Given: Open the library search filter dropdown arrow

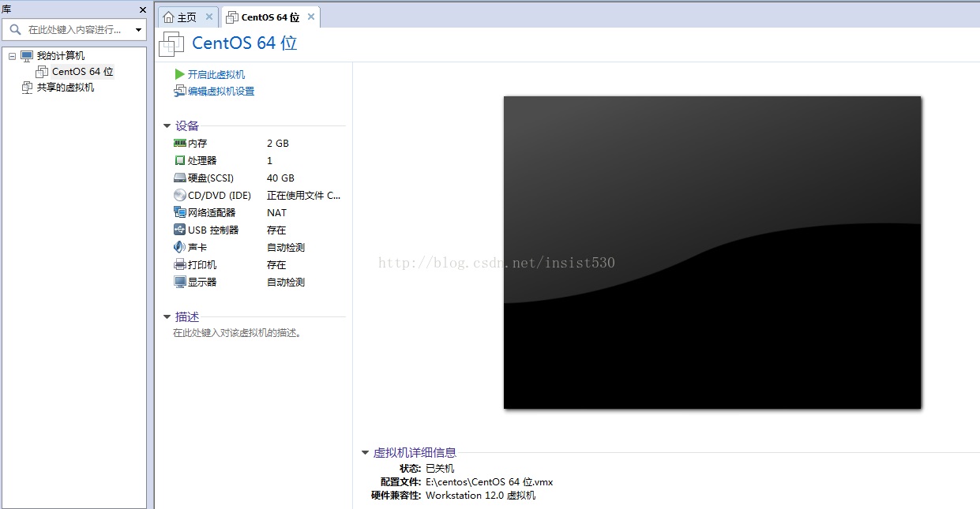Looking at the screenshot, I should click(139, 30).
